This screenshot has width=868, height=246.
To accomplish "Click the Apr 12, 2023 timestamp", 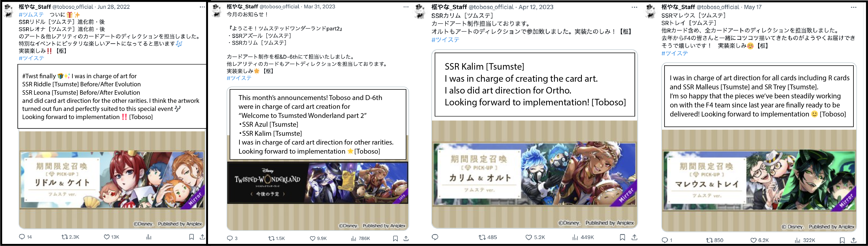I will [x=536, y=7].
